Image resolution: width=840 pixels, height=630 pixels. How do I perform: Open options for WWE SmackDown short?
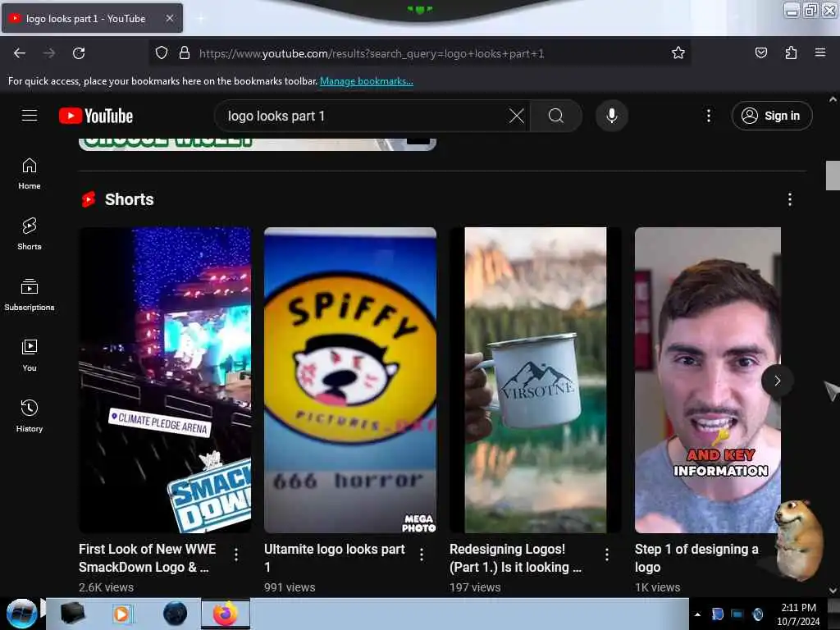click(x=236, y=555)
